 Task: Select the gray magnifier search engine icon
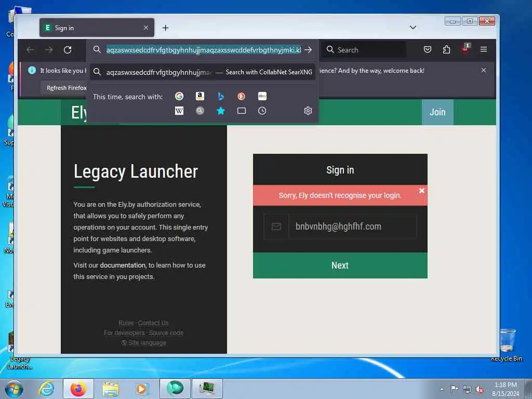tap(200, 111)
